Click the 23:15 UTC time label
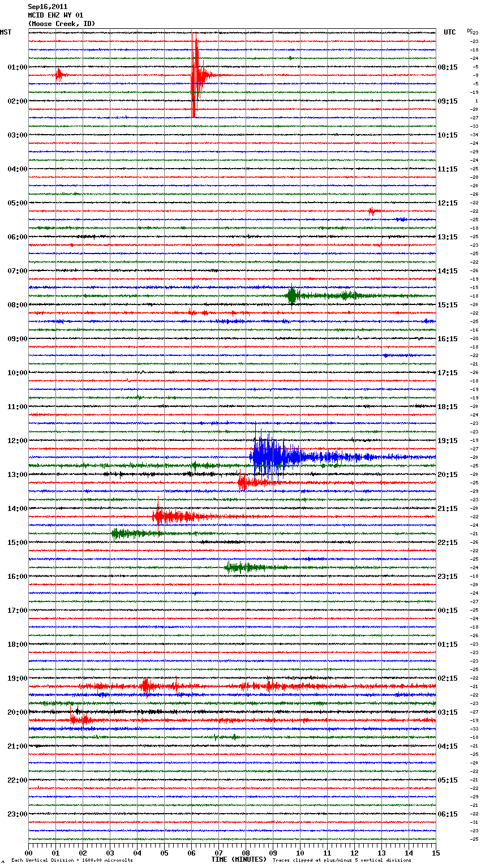Viewport: 481px width, 868px height. 448,576
